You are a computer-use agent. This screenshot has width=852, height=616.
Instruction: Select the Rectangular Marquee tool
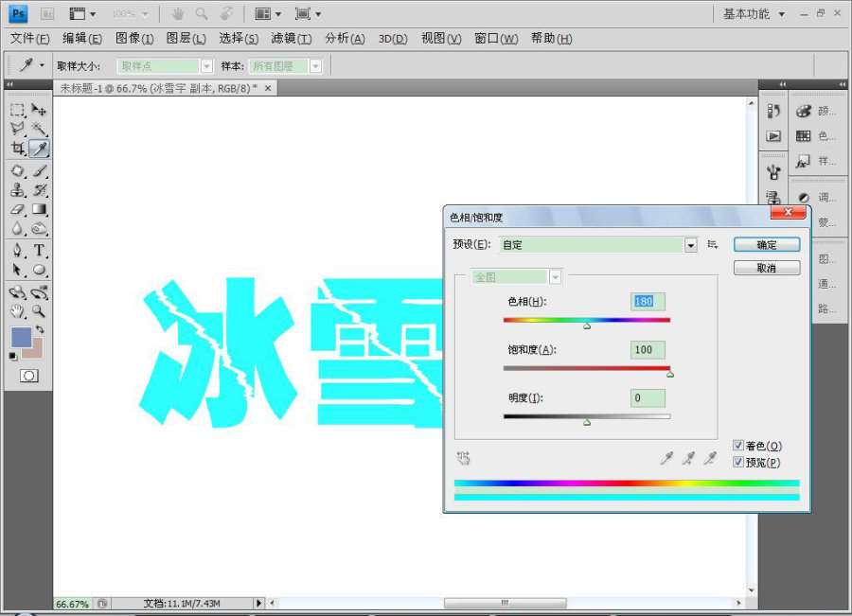pyautogui.click(x=17, y=110)
